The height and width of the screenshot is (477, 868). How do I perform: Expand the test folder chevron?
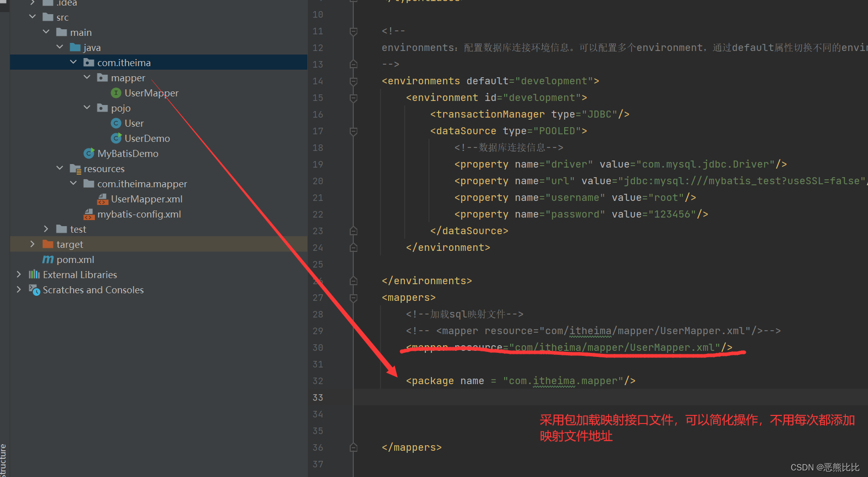coord(46,229)
